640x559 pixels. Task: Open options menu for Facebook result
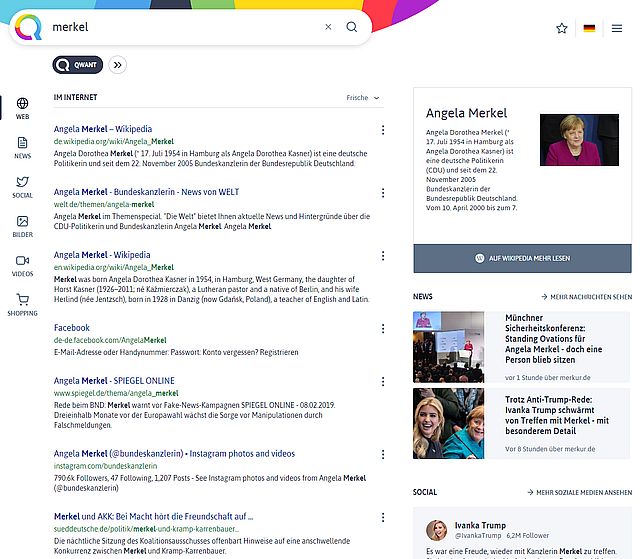pos(383,328)
